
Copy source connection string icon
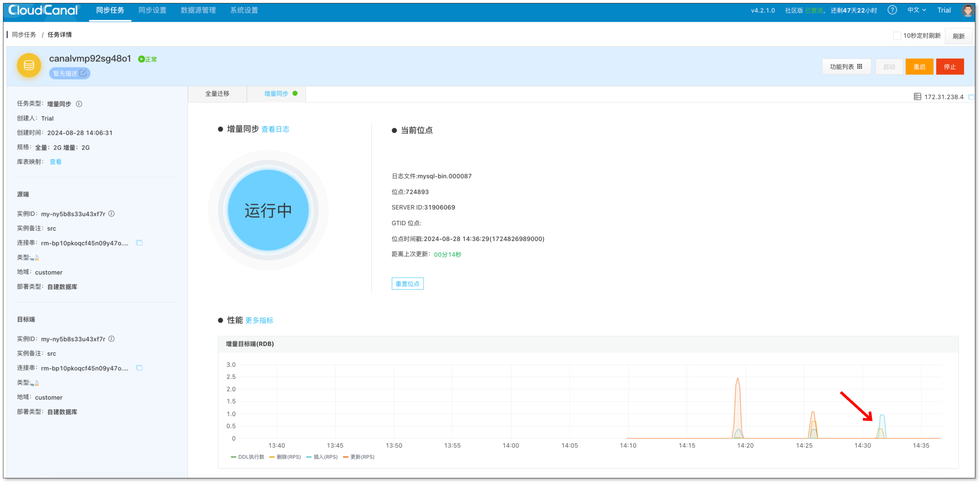click(x=139, y=243)
